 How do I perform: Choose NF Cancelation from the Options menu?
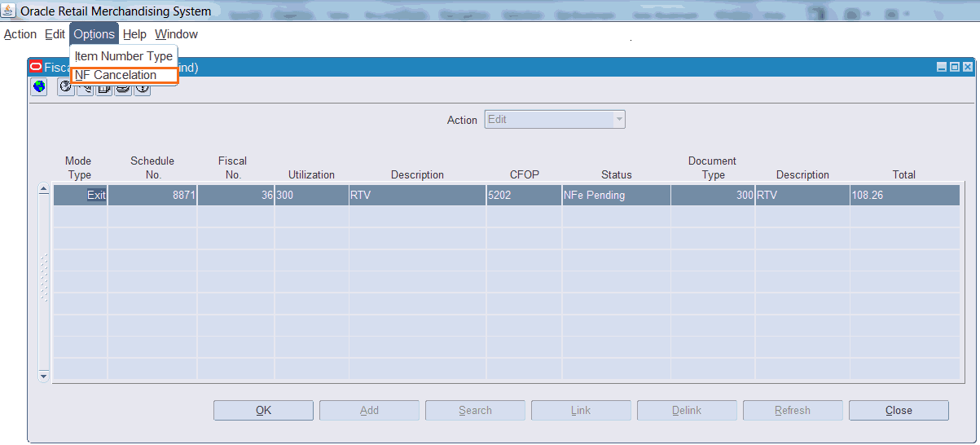click(124, 75)
